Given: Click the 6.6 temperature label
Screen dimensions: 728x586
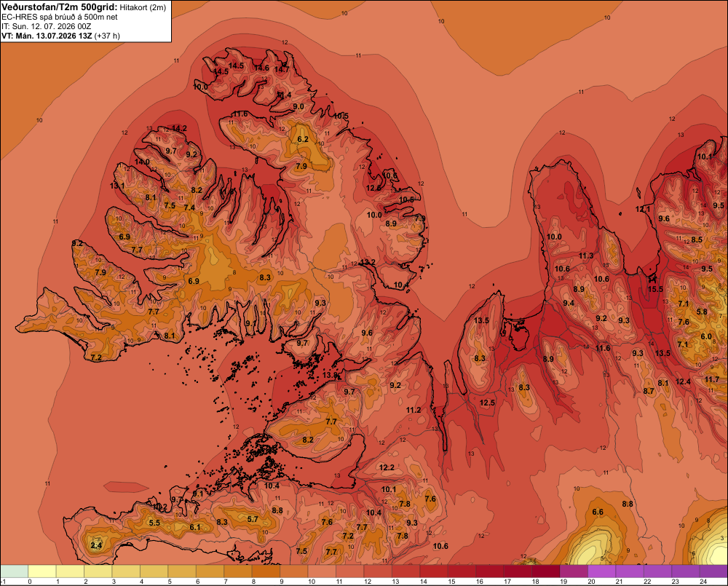Looking at the screenshot, I should pyautogui.click(x=598, y=512).
